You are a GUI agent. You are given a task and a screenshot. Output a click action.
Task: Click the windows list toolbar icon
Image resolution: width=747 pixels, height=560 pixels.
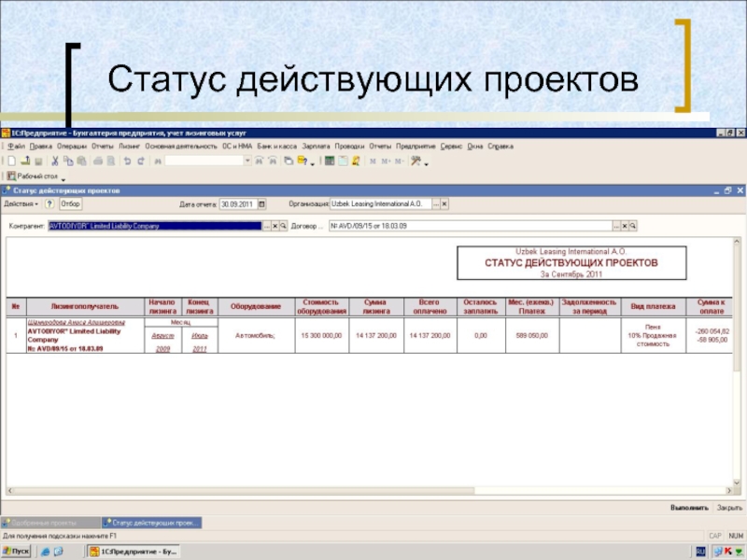[x=289, y=161]
